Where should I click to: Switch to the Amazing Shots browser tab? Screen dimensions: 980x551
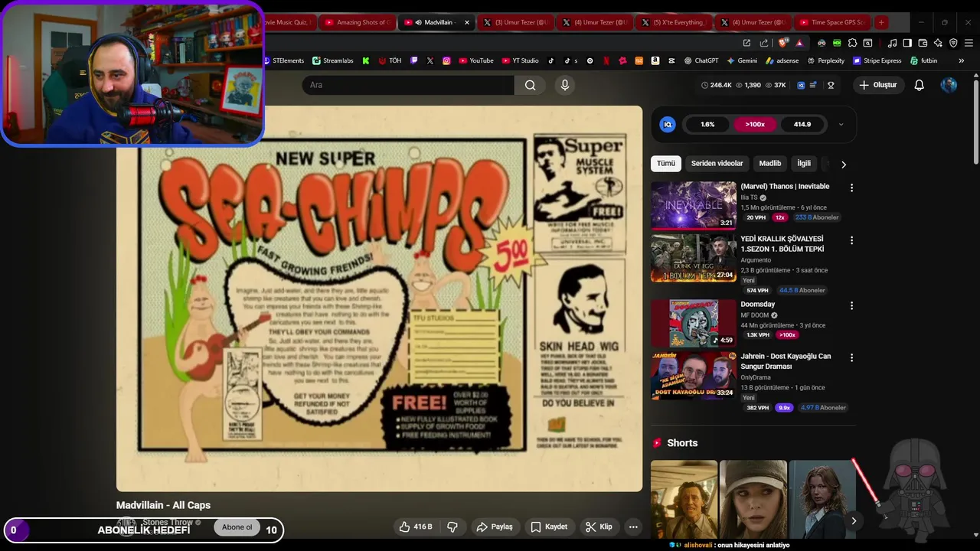click(x=358, y=22)
